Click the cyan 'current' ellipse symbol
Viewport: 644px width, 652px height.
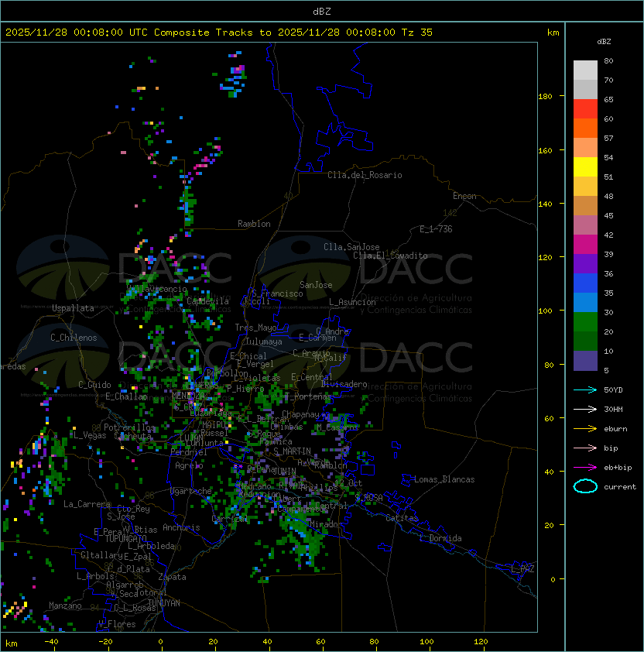click(585, 486)
